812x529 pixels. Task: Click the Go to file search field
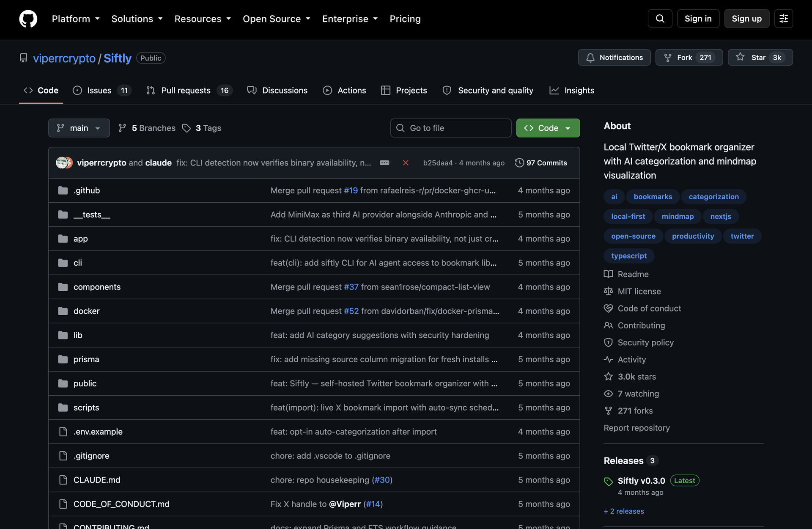[x=451, y=128]
